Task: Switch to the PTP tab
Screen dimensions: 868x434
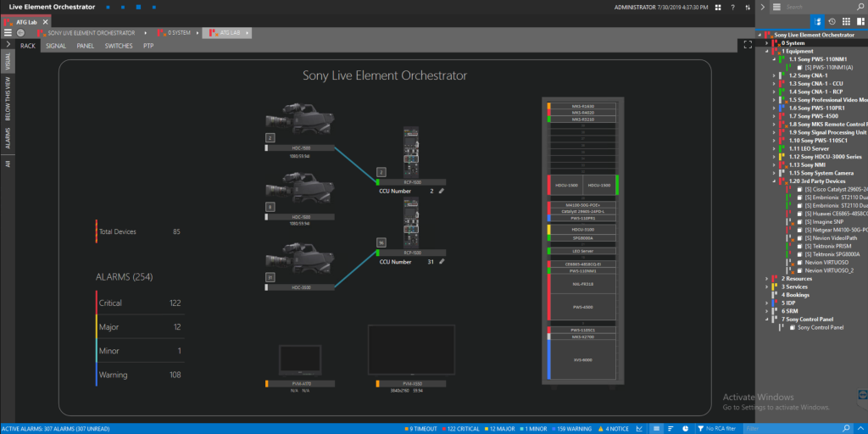Action: click(148, 46)
